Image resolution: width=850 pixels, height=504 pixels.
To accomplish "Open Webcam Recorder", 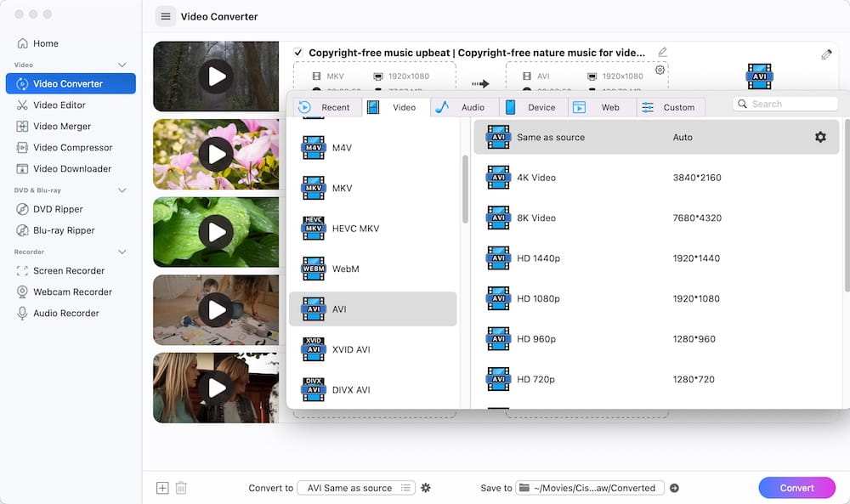I will (71, 292).
